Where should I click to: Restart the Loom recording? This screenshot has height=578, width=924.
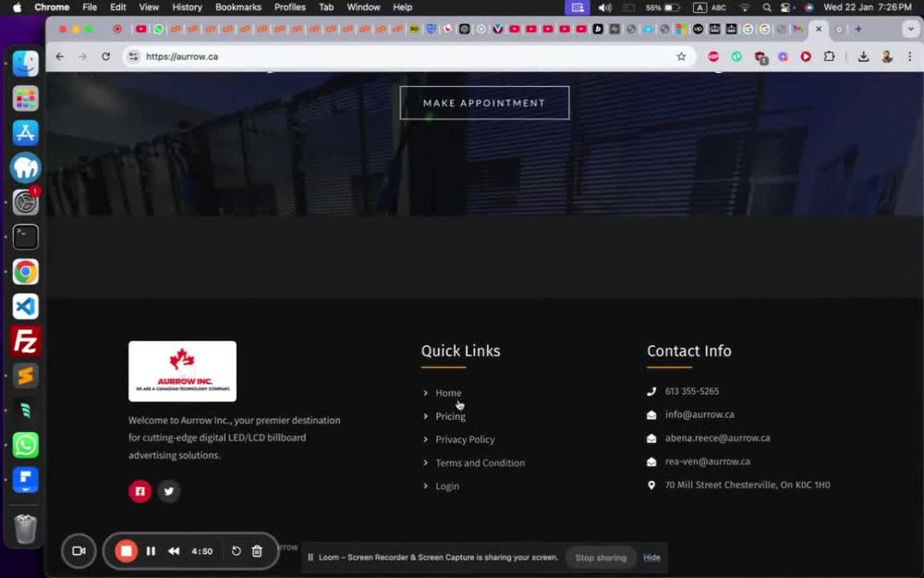[237, 551]
